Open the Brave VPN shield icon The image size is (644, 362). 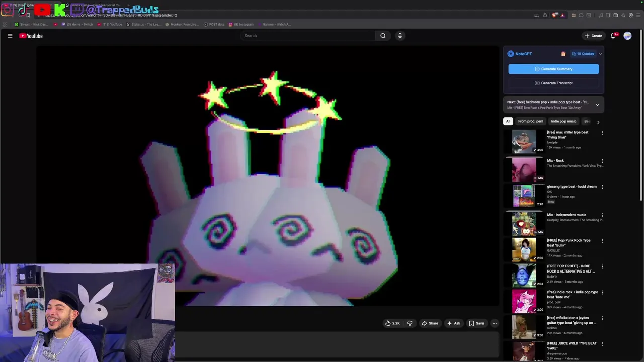(631, 15)
